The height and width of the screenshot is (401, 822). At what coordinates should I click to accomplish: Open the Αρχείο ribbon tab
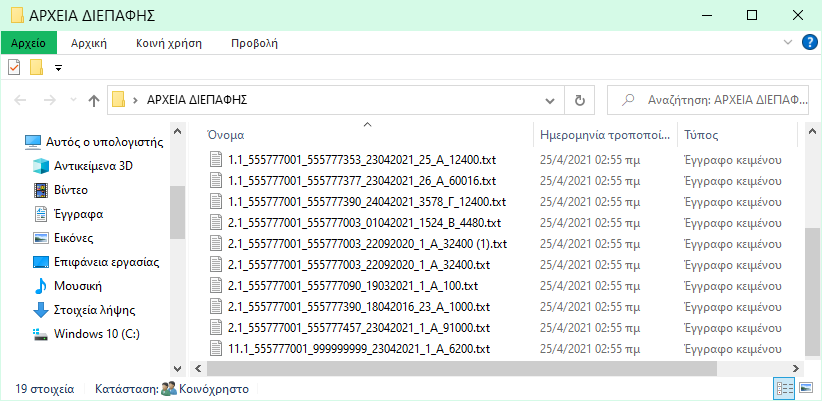point(28,43)
